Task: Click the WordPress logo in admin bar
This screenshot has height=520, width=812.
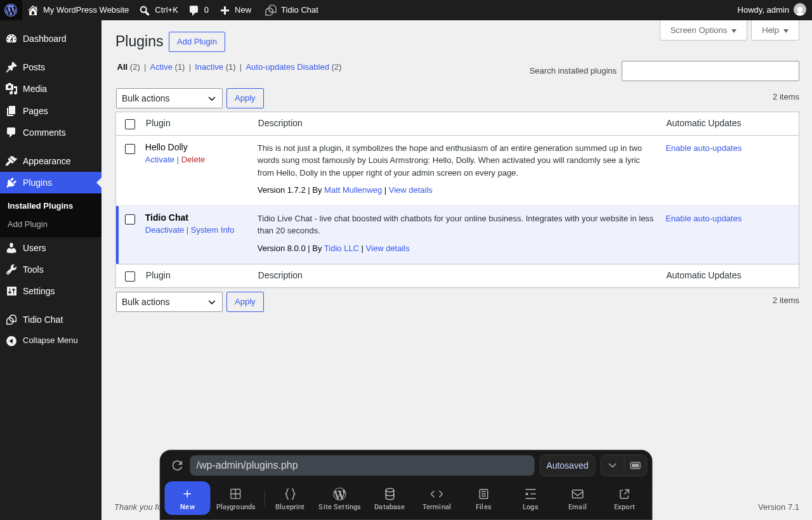Action: [x=11, y=10]
